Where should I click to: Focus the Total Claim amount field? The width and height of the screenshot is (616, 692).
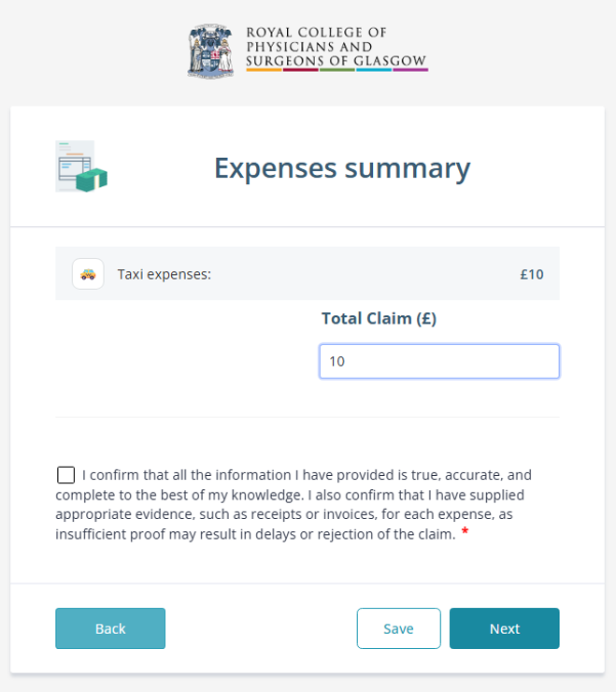click(439, 362)
